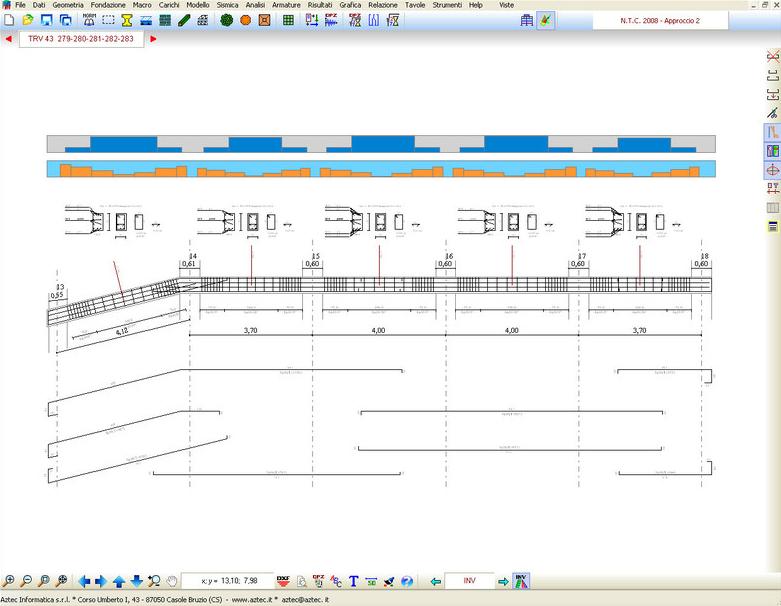
Task: Click the zoom in magnifier icon
Action: coord(9,580)
